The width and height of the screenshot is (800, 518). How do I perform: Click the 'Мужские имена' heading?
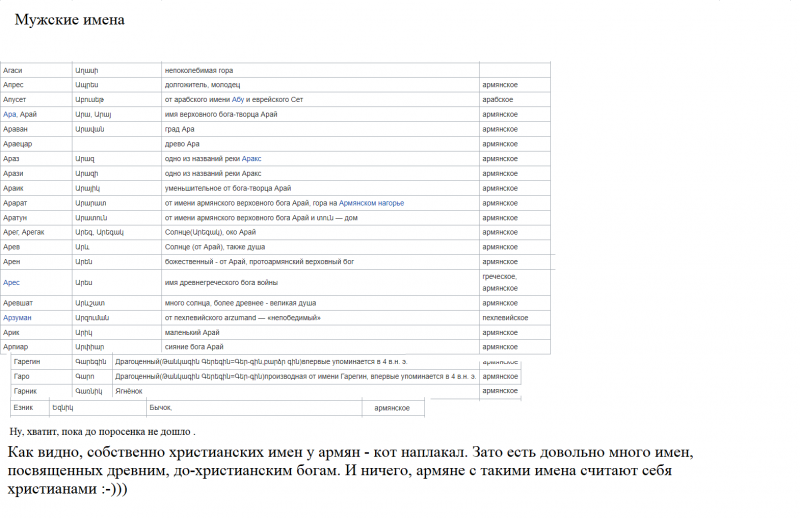(x=69, y=19)
